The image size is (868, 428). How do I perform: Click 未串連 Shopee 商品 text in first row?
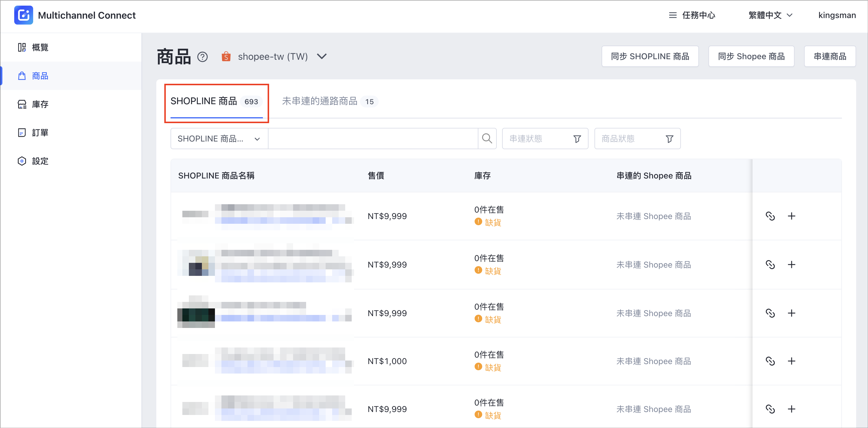point(654,216)
